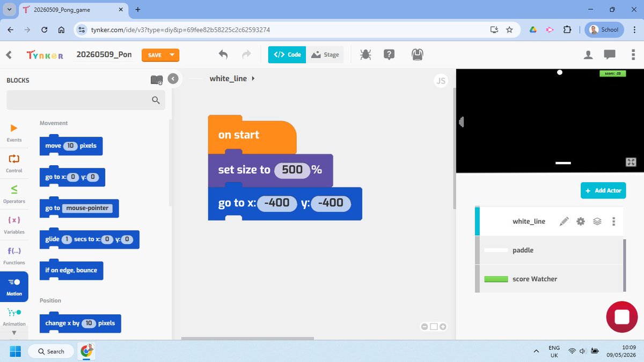Zoom out the code workspace

[425, 327]
